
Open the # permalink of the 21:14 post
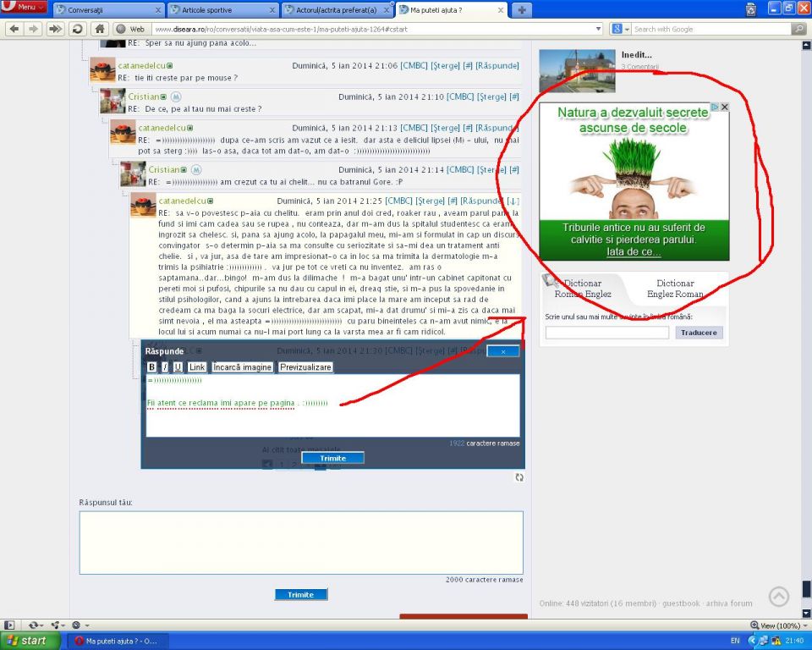tap(514, 169)
